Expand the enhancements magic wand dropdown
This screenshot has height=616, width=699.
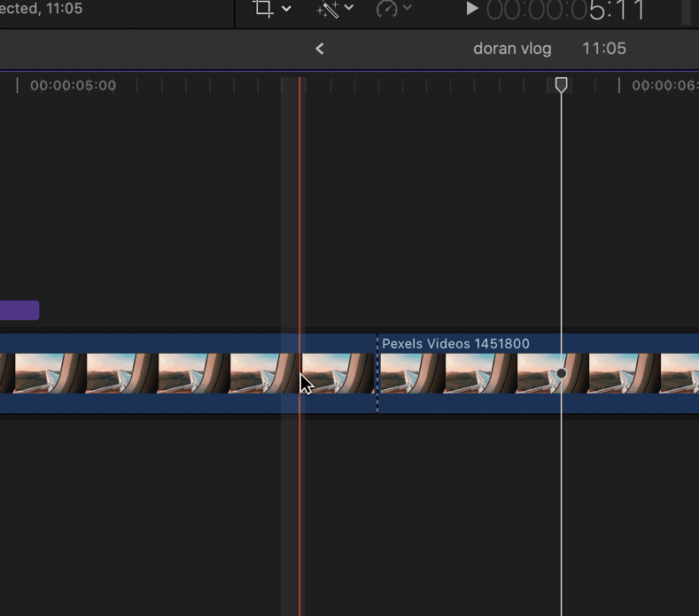(x=349, y=7)
